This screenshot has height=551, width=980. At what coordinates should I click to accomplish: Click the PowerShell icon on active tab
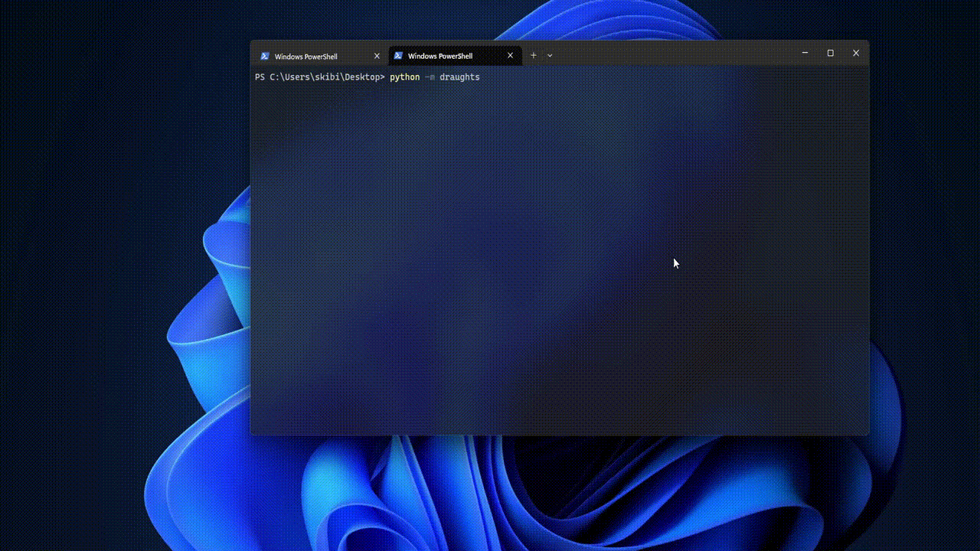398,56
